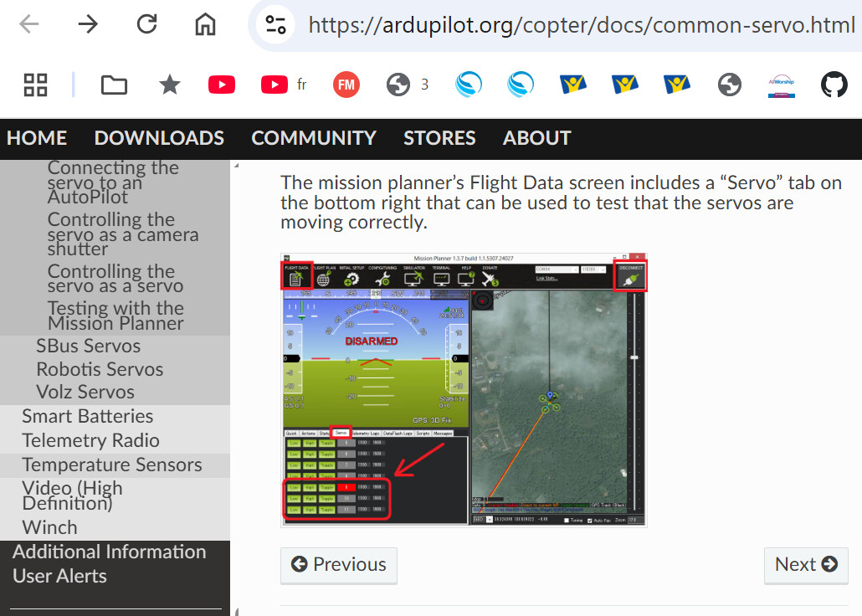Open Volz Servos sidebar link
This screenshot has width=862, height=616.
85,393
